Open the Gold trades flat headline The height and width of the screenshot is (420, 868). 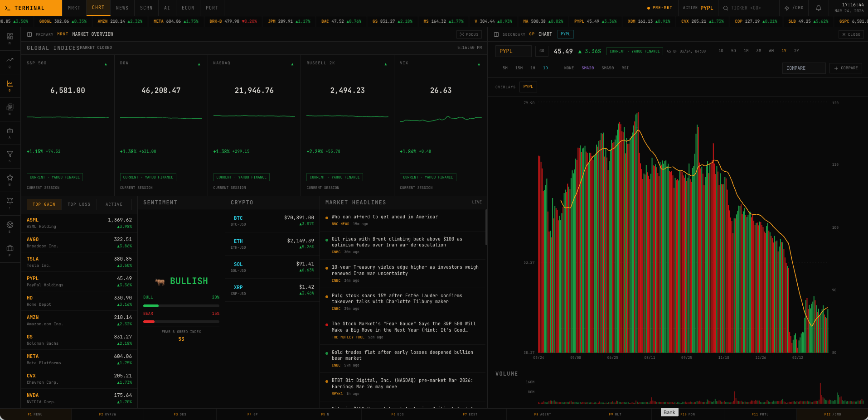pyautogui.click(x=402, y=358)
